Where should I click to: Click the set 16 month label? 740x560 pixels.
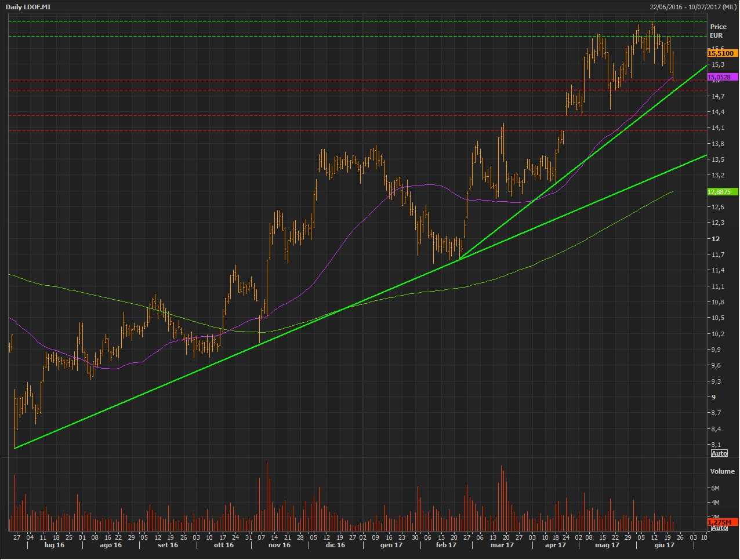coord(168,545)
